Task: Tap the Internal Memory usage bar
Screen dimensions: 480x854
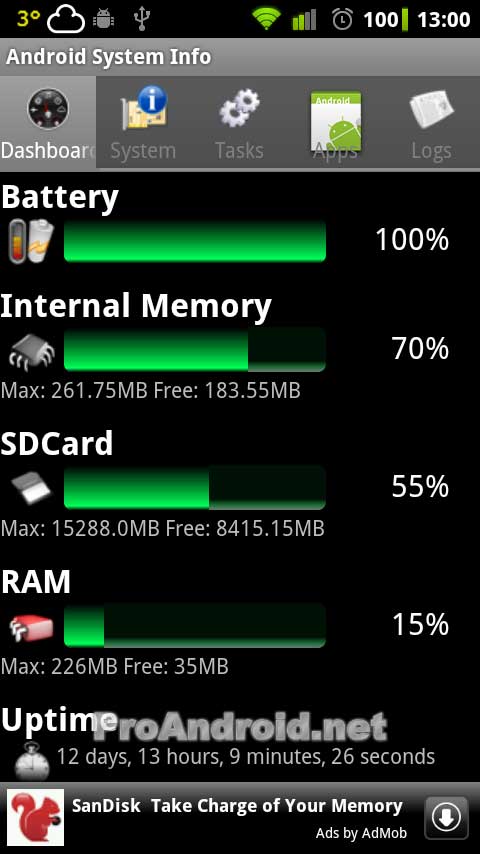Action: (x=195, y=350)
